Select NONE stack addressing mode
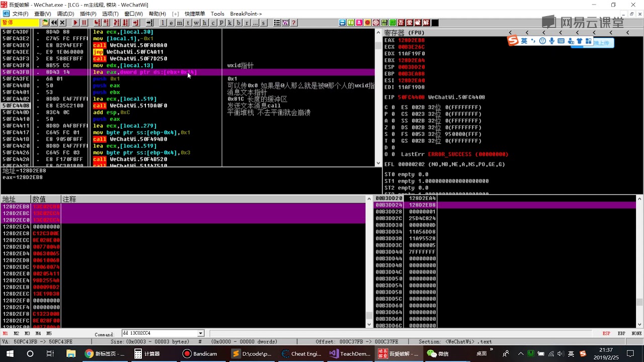The height and width of the screenshot is (362, 644). pyautogui.click(x=637, y=333)
